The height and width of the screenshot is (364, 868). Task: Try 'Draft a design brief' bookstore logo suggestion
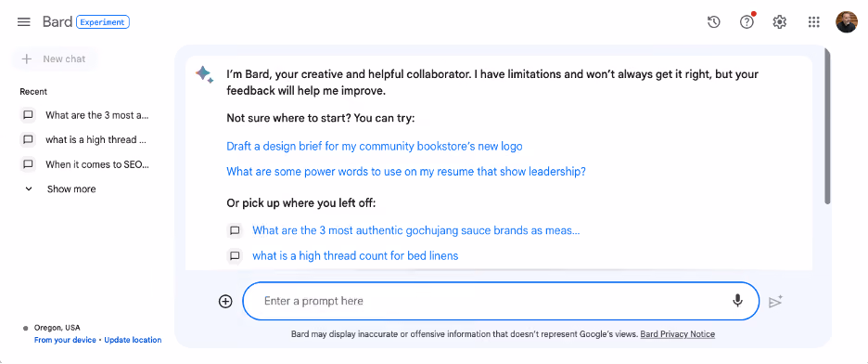click(375, 147)
